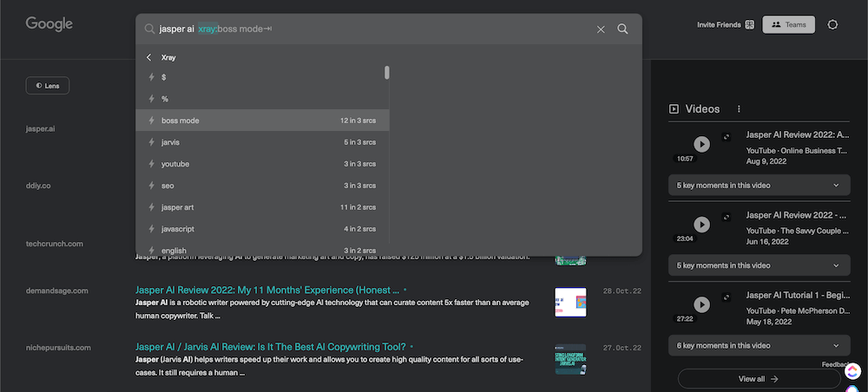Choose the jasper art Xray suggestion
Screen dimensions: 868x392
[x=262, y=206]
